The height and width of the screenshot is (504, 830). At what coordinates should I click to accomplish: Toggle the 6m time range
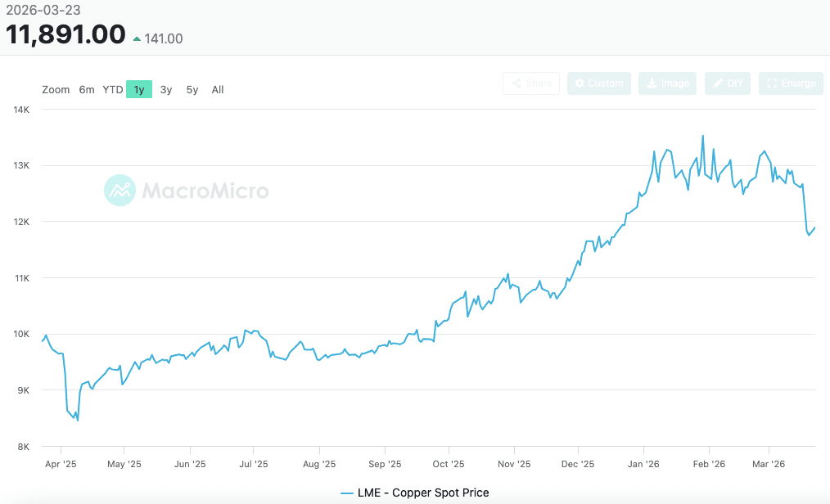pyautogui.click(x=87, y=90)
